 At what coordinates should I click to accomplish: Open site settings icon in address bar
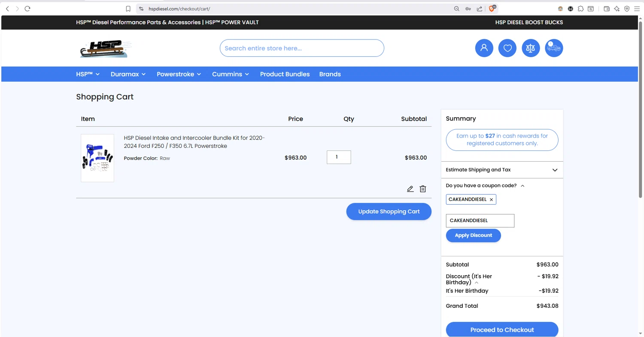point(141,9)
